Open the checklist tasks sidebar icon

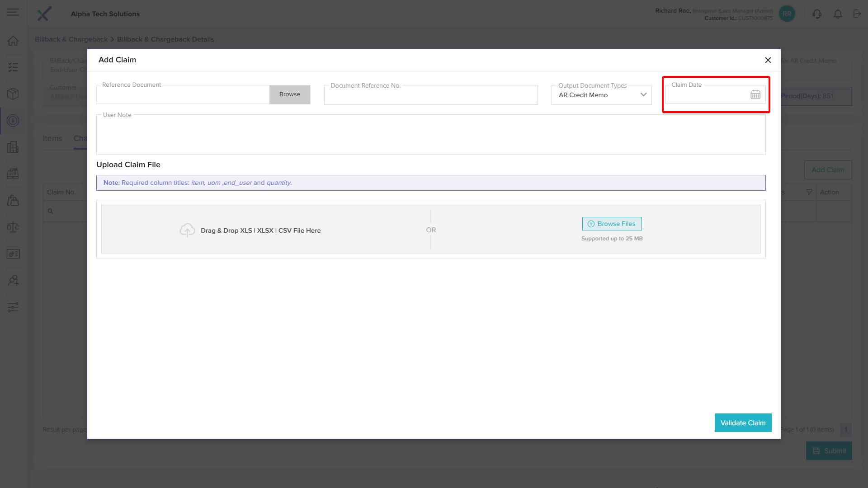[13, 67]
